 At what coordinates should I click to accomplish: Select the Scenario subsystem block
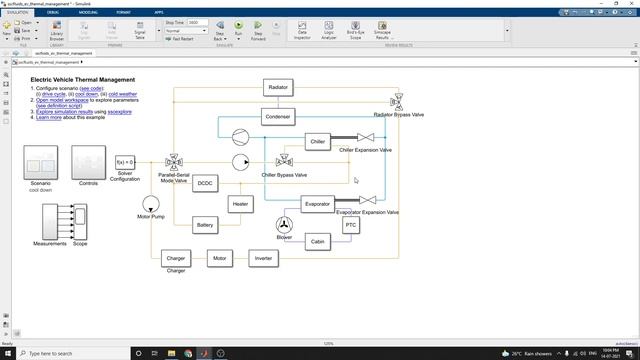point(40,162)
